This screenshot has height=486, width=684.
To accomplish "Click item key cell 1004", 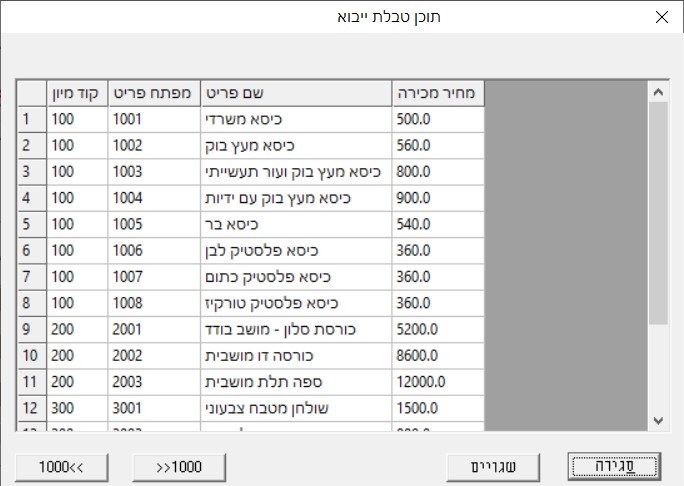I will [x=154, y=199].
